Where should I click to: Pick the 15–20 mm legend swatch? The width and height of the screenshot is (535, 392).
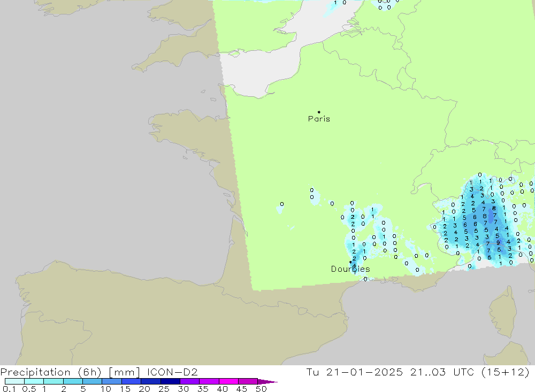point(131,381)
